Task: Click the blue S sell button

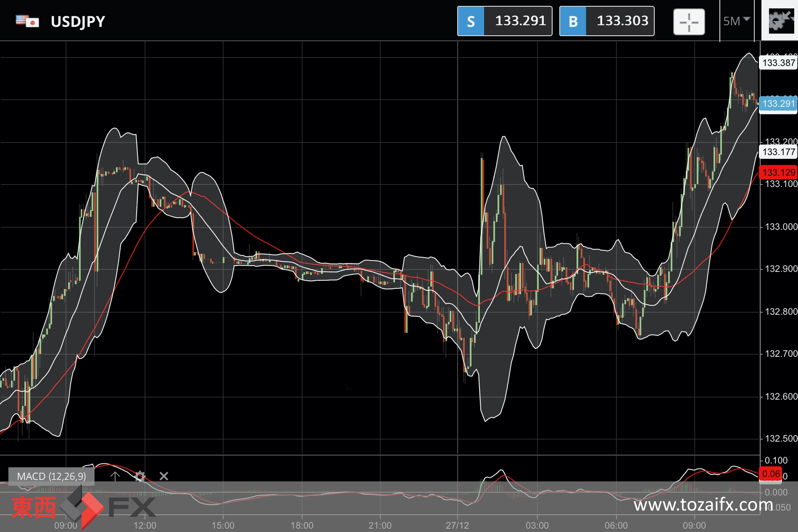Action: (471, 21)
